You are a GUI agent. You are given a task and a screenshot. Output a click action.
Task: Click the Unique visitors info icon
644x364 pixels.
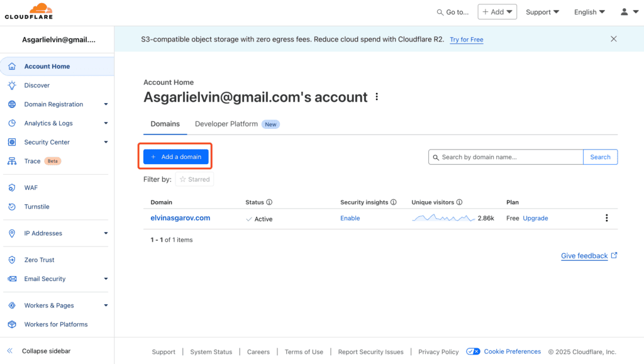pyautogui.click(x=460, y=202)
